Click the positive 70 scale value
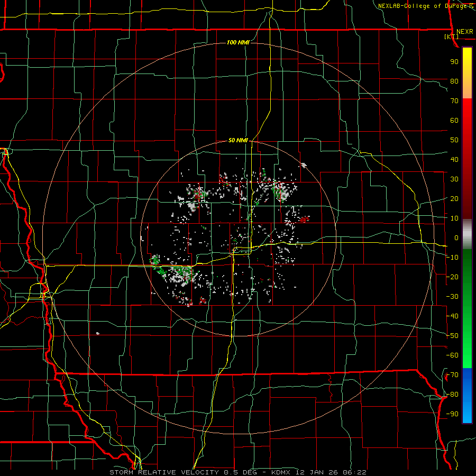The image size is (476, 476). click(454, 101)
